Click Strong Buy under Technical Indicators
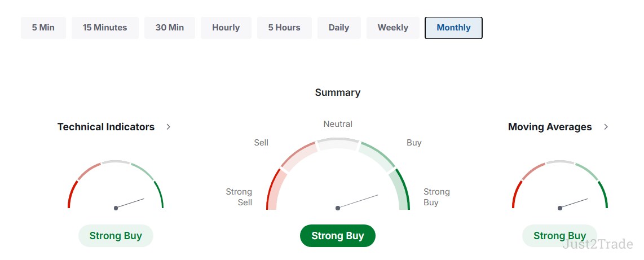The image size is (644, 260). [x=116, y=236]
